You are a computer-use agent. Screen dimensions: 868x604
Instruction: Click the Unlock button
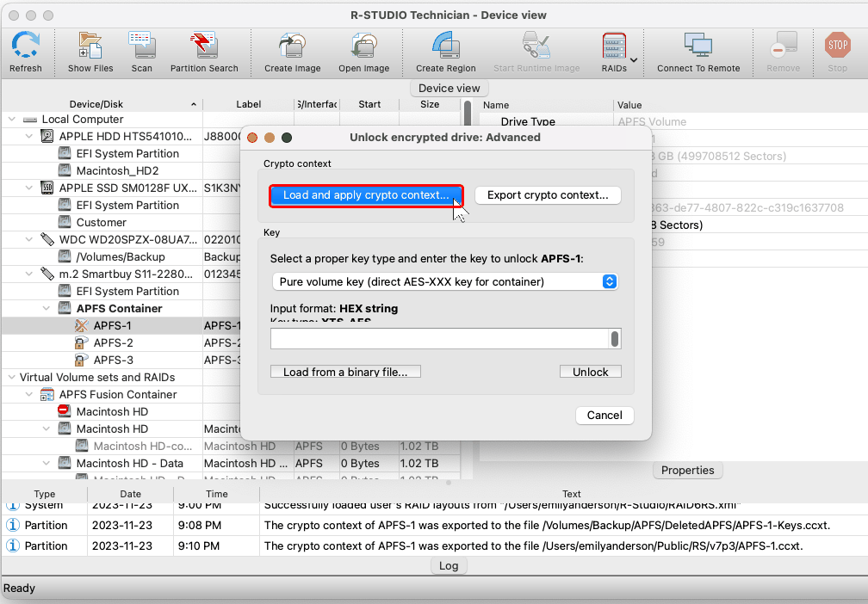[x=590, y=372]
